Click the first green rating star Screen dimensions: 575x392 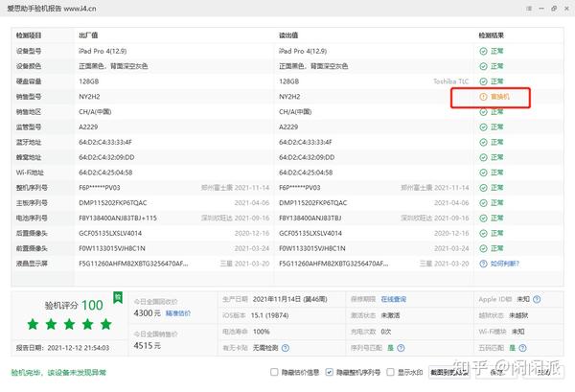[x=33, y=324]
